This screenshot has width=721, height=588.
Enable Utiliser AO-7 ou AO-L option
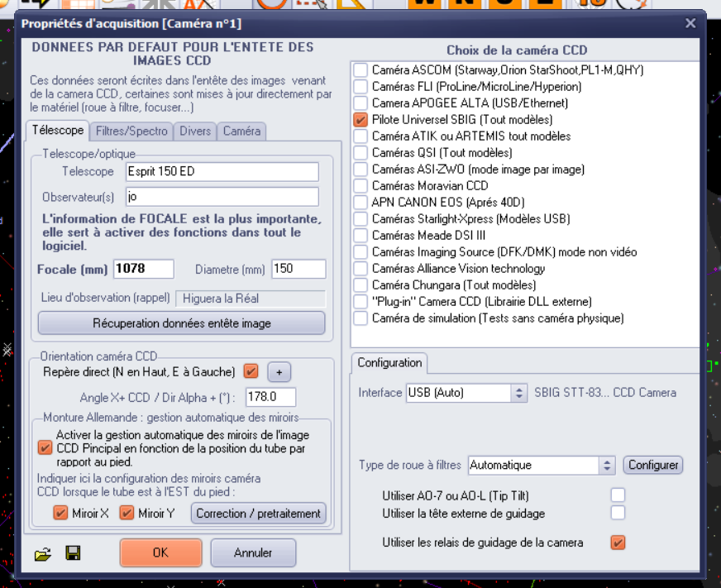[618, 495]
